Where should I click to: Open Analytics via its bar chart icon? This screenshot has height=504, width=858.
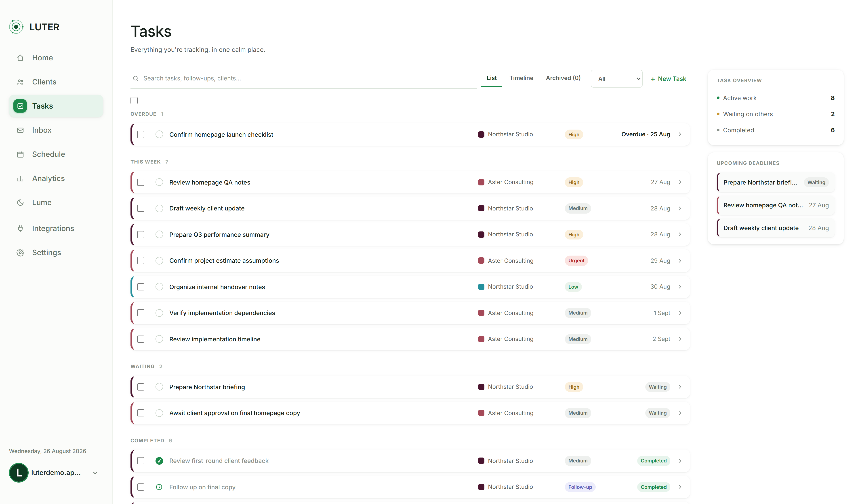coord(20,179)
